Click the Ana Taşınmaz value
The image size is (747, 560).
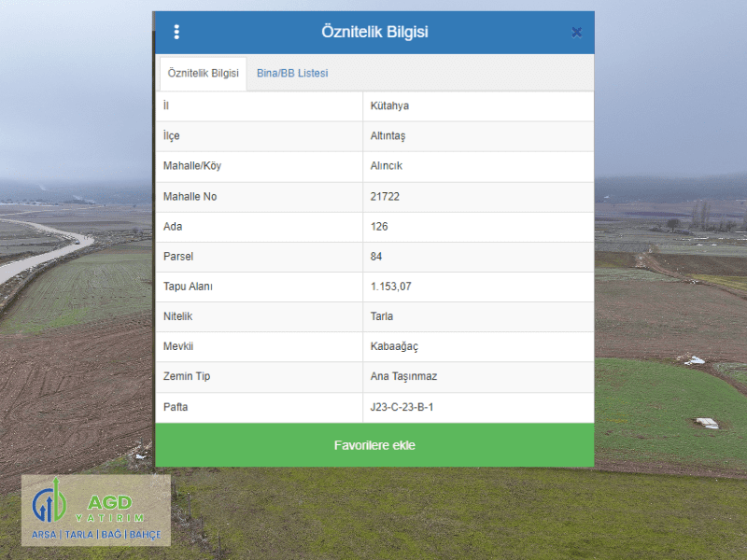tap(403, 377)
